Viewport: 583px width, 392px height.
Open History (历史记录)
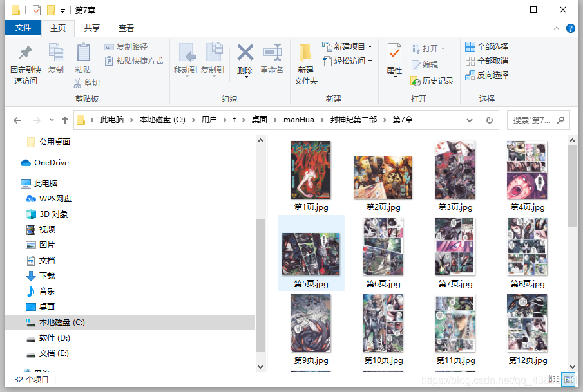(432, 81)
